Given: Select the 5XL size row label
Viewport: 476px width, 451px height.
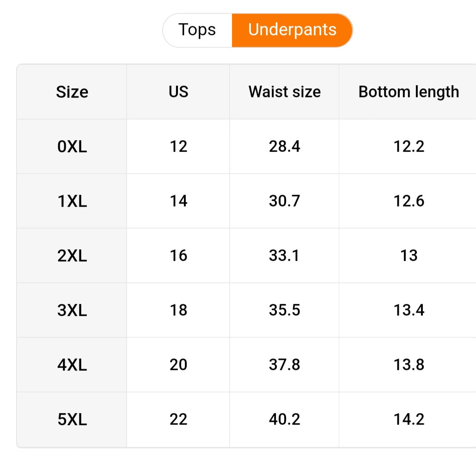Looking at the screenshot, I should click(x=72, y=420).
